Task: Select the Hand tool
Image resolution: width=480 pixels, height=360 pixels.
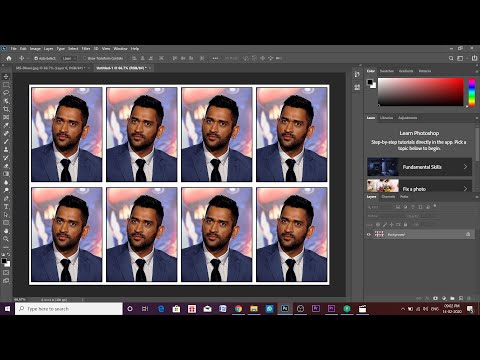Action: (6, 231)
